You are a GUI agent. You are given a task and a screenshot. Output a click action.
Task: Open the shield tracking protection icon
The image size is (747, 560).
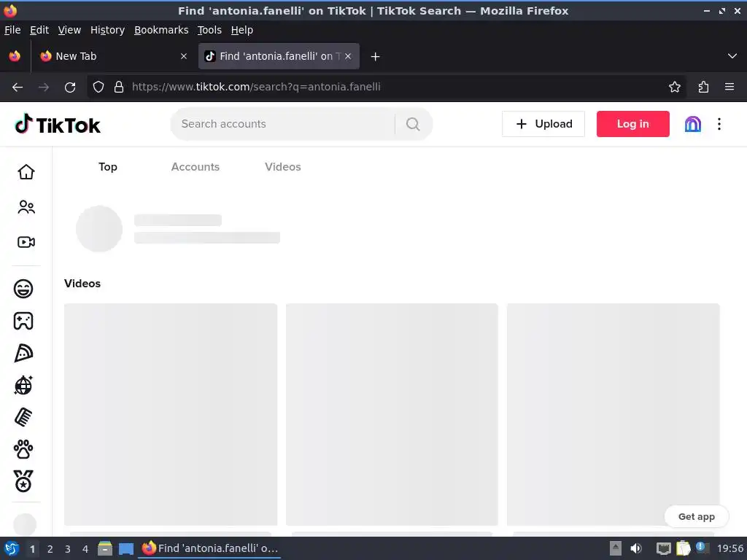pyautogui.click(x=98, y=87)
